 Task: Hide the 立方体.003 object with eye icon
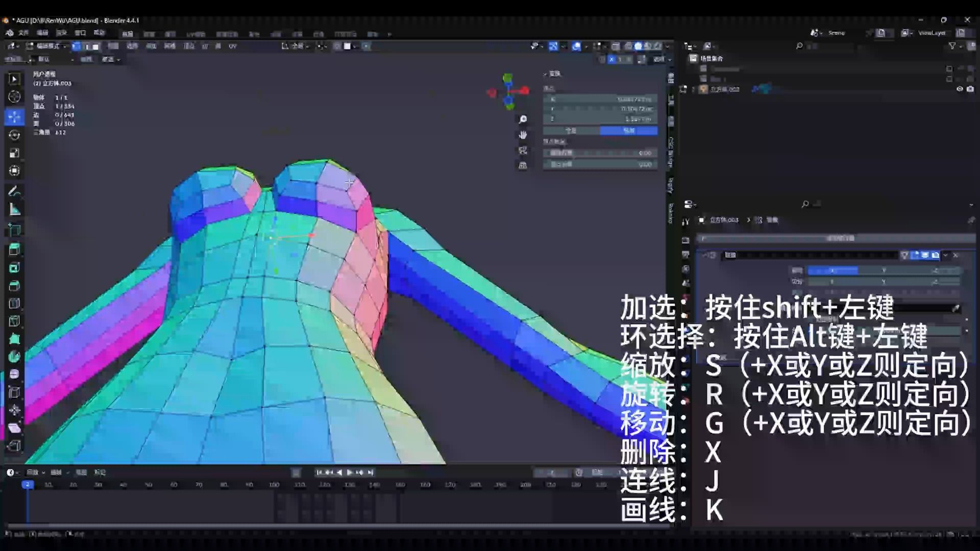coord(959,89)
